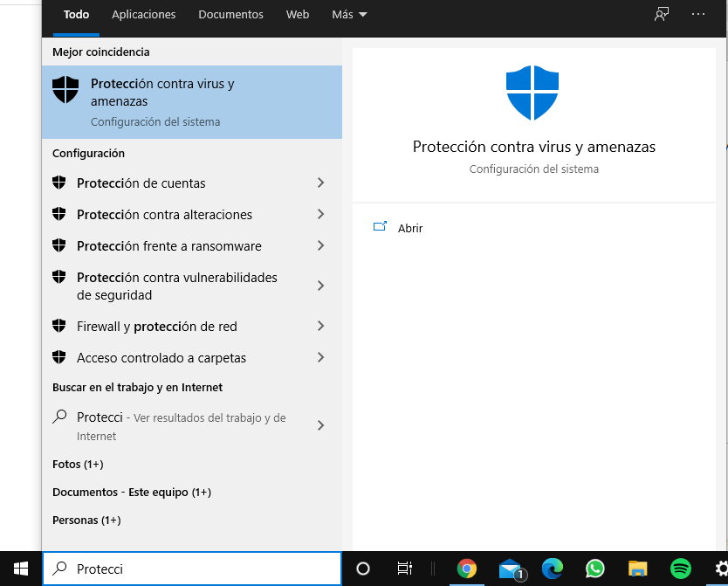Launch Spotify from the taskbar
The height and width of the screenshot is (586, 728).
click(x=681, y=569)
